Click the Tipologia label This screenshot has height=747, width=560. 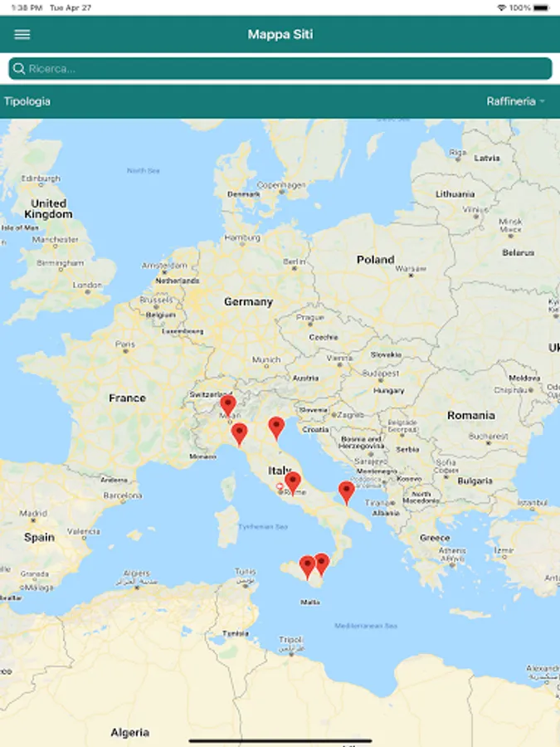click(x=27, y=101)
